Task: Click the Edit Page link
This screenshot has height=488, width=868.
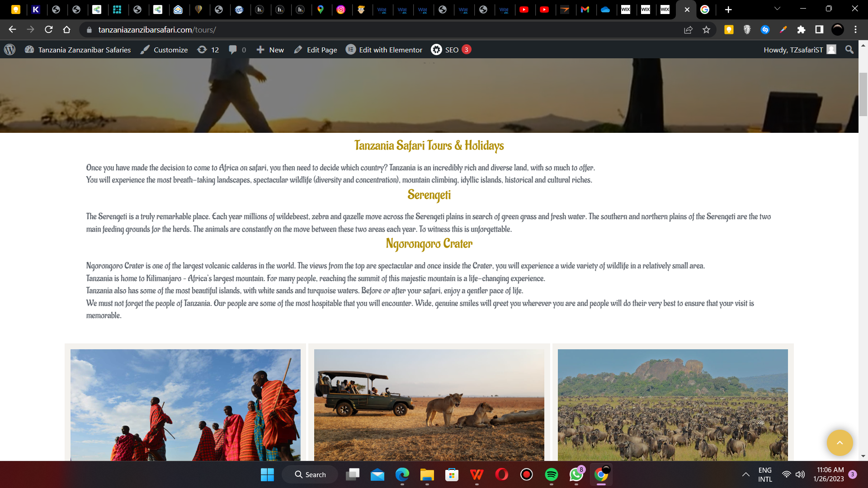Action: click(x=316, y=50)
